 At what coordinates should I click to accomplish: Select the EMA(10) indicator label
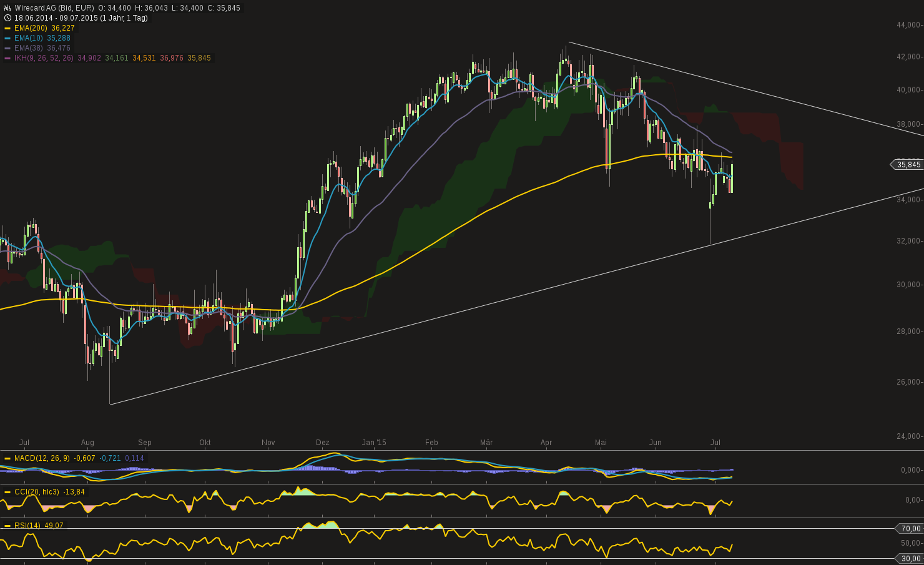[x=29, y=38]
